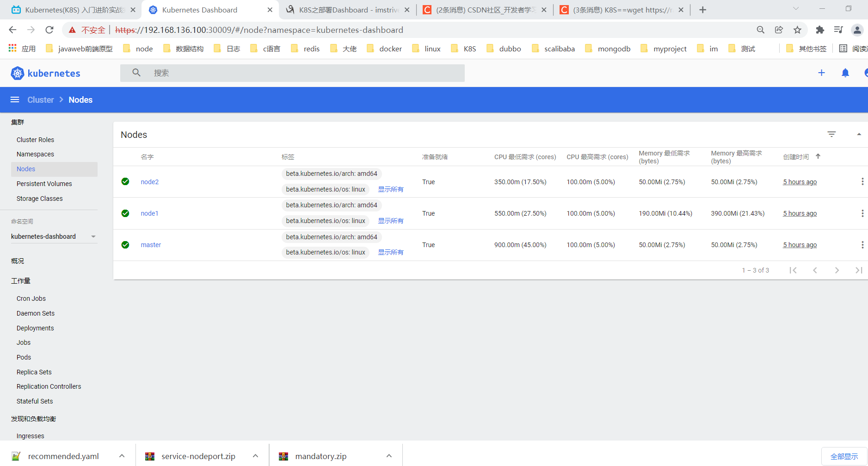Viewport: 868px width, 466px height.
Task: Bookmark this page with the star icon
Action: click(x=797, y=30)
